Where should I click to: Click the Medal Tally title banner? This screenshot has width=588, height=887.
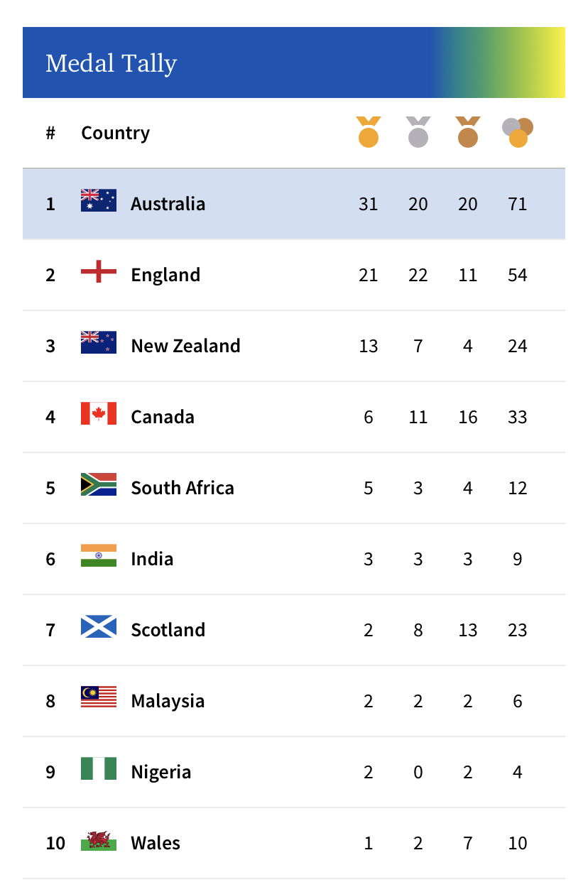(x=294, y=62)
